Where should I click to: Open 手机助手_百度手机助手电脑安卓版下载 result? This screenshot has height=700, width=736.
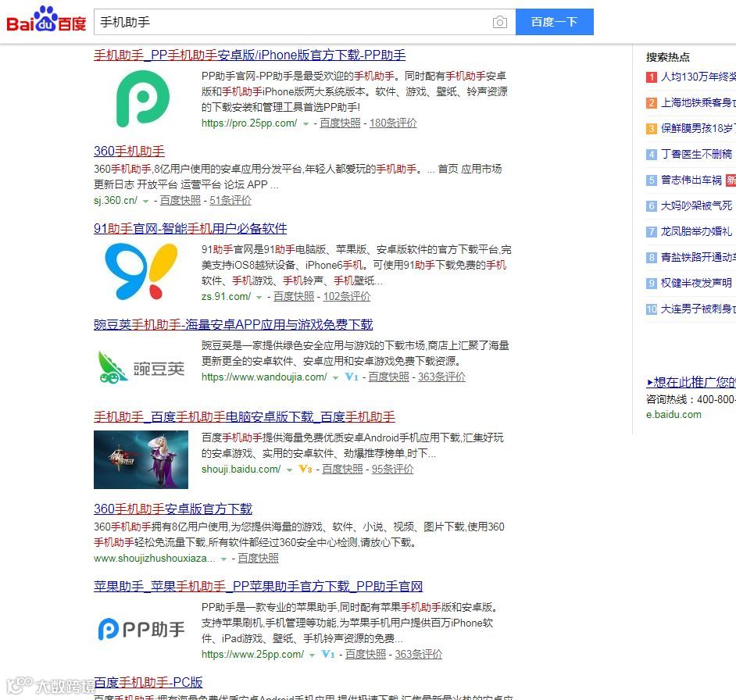pos(244,417)
